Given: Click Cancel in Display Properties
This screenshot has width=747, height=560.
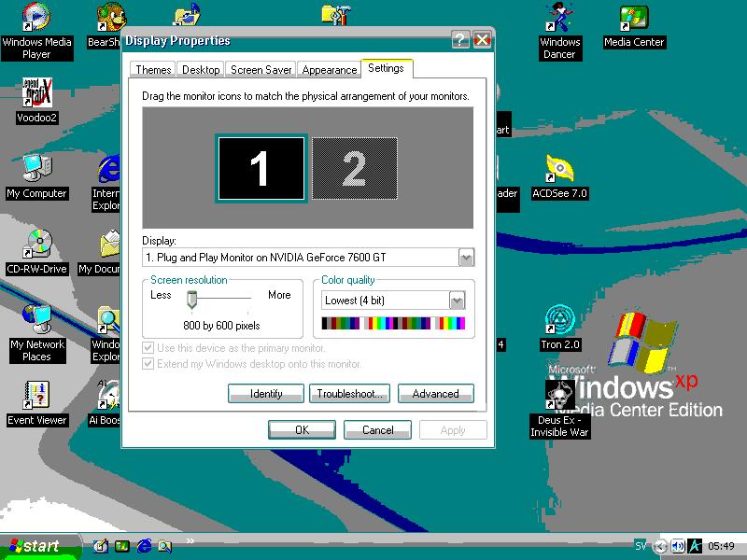Looking at the screenshot, I should click(378, 429).
